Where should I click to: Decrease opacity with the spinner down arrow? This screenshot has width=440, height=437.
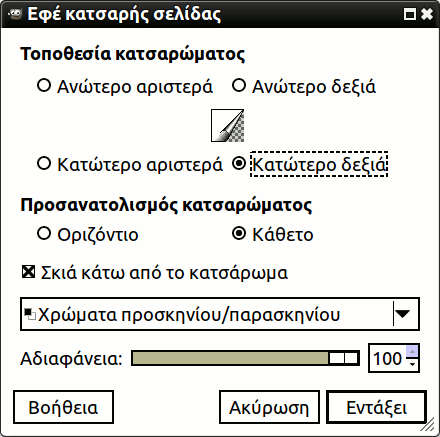pos(413,365)
